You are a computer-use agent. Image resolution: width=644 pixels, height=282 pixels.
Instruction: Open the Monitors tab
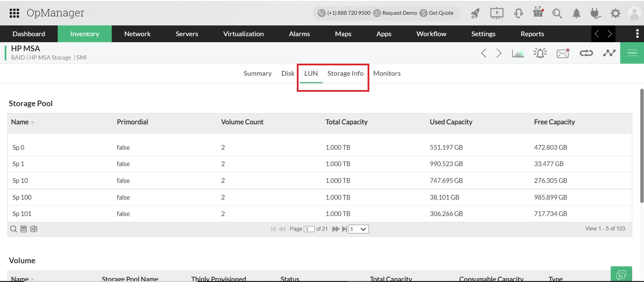[387, 73]
